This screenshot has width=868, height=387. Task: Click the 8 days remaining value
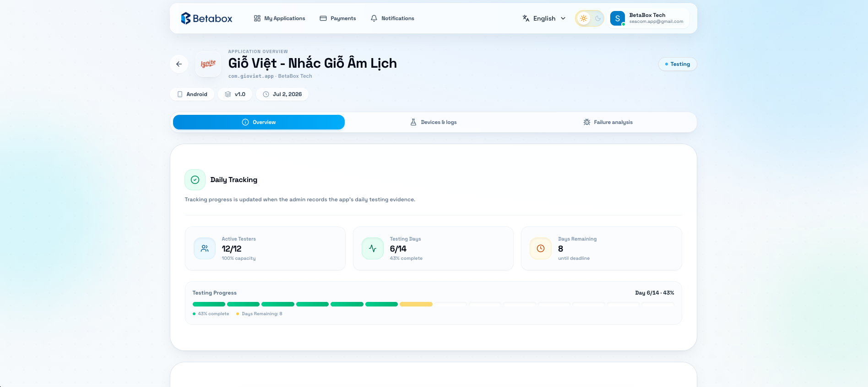pos(561,249)
